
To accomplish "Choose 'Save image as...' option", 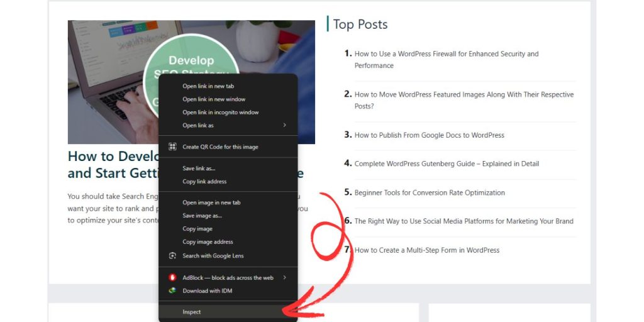I will (x=202, y=216).
